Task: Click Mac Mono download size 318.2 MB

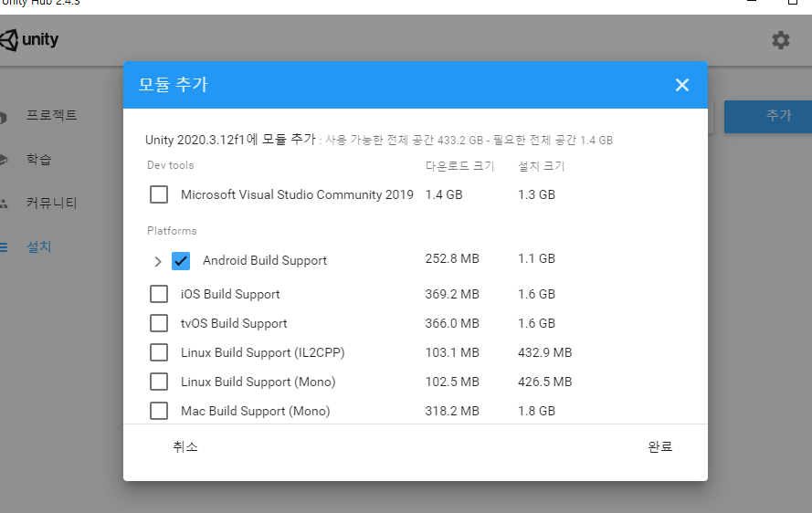Action: pyautogui.click(x=452, y=411)
